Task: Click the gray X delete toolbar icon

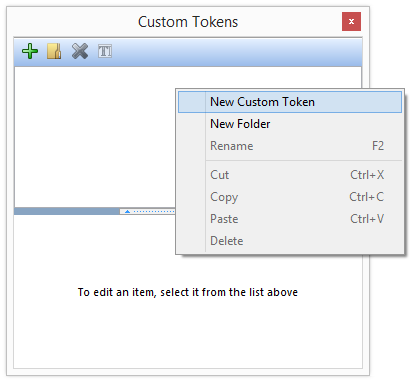Action: 80,51
